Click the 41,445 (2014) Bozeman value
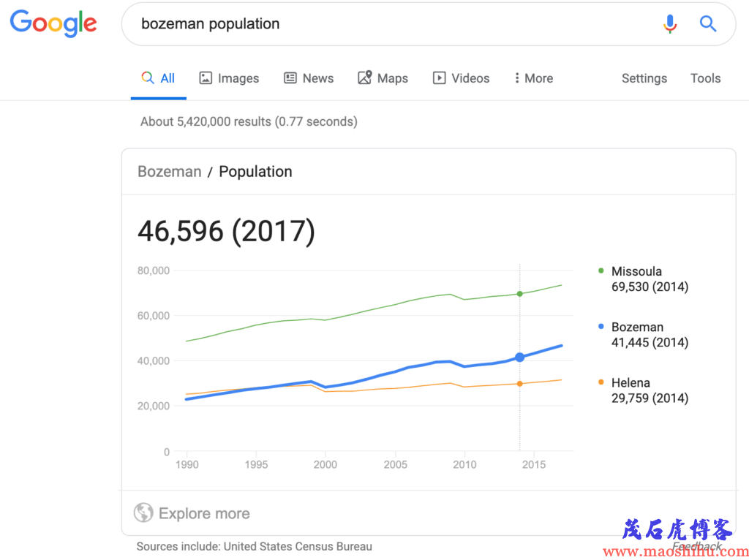 click(x=650, y=342)
